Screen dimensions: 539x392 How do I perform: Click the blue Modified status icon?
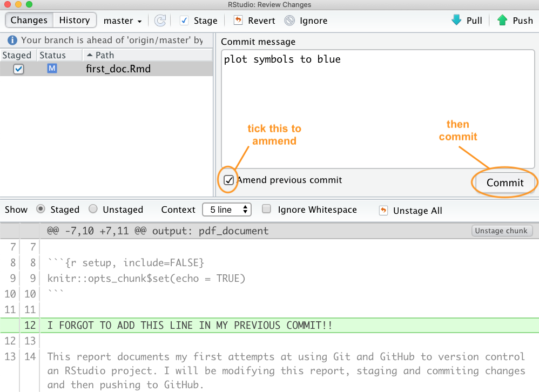(x=52, y=69)
